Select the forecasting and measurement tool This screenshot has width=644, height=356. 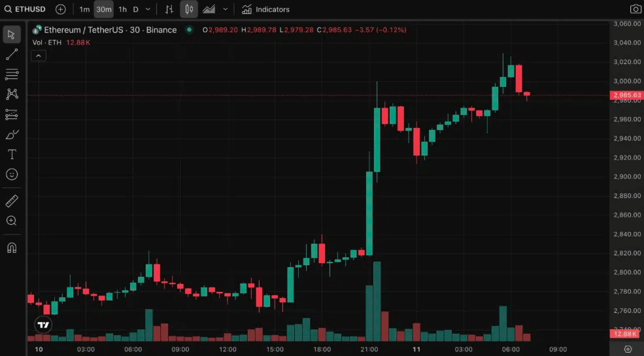[12, 114]
